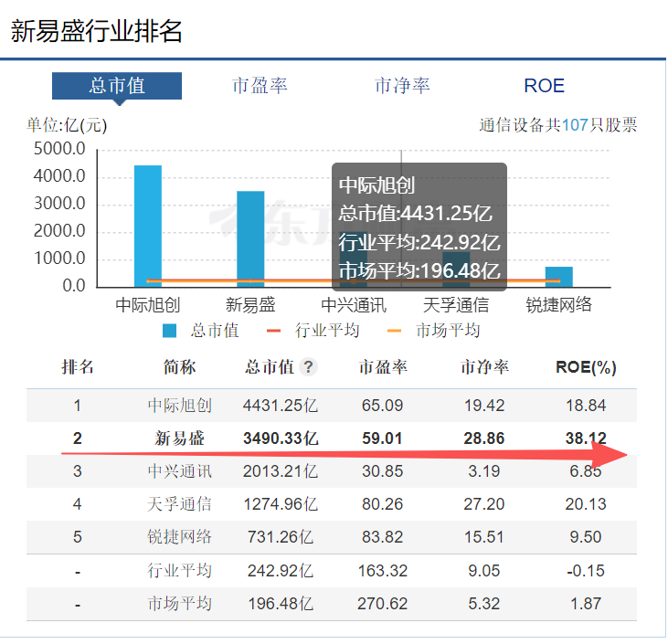Click the 市场平均 row label in the table

point(179,604)
